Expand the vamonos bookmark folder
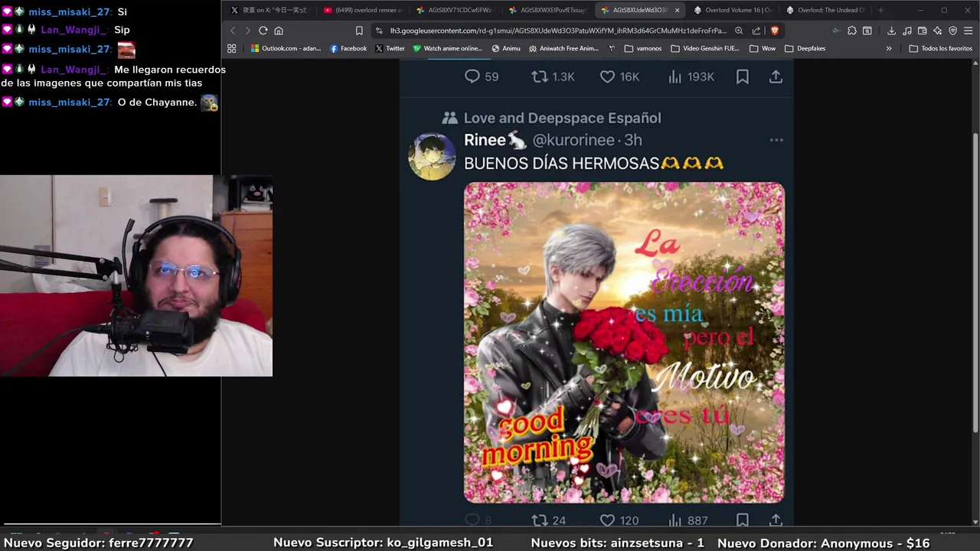Image resolution: width=980 pixels, height=551 pixels. [x=643, y=48]
